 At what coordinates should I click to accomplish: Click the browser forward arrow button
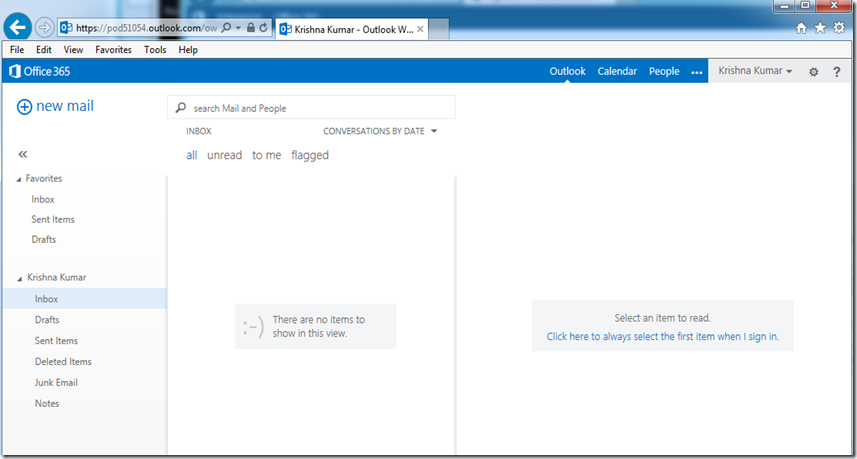tap(44, 27)
